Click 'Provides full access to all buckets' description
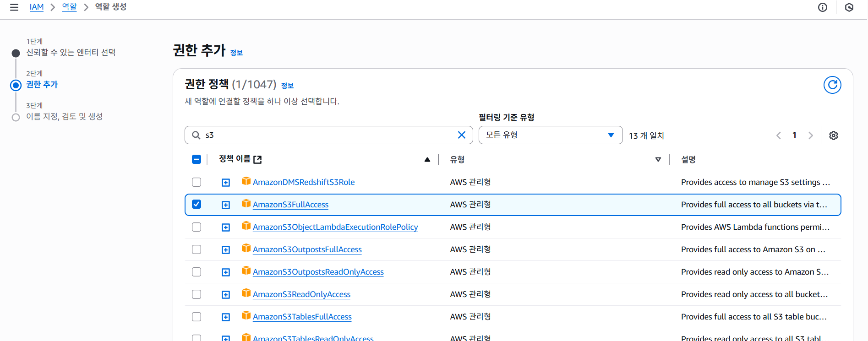 point(754,205)
